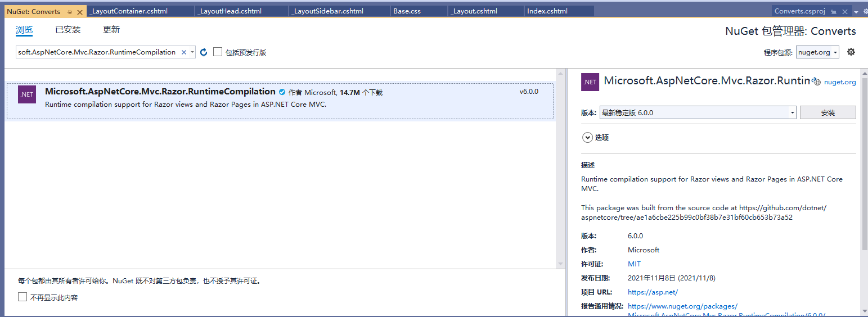Viewport: 868px width, 317px height.
Task: Close the NuGet: Converts tab
Action: 79,11
